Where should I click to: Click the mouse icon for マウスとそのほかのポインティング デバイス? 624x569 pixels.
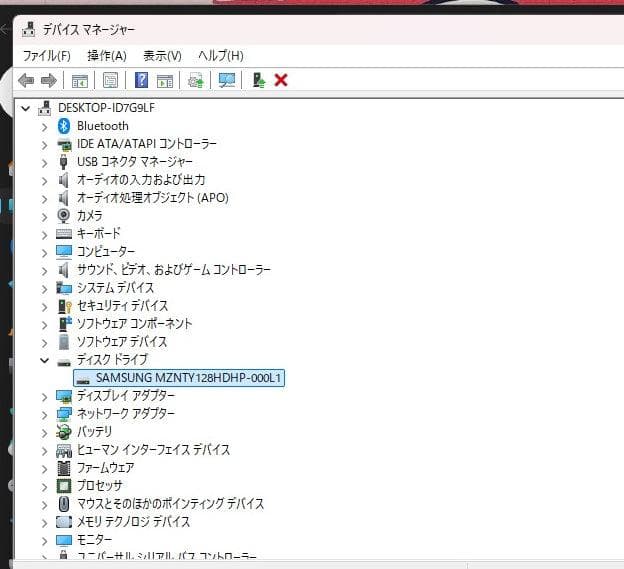pos(64,504)
